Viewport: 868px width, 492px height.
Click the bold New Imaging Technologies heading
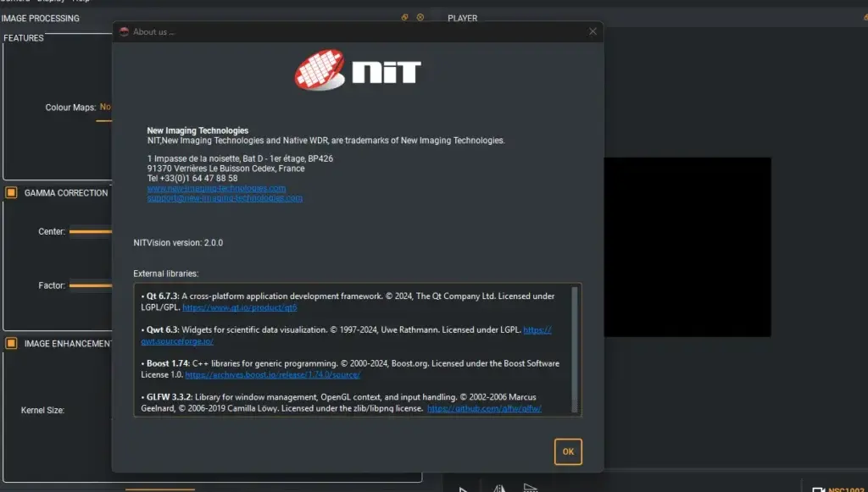(x=198, y=130)
